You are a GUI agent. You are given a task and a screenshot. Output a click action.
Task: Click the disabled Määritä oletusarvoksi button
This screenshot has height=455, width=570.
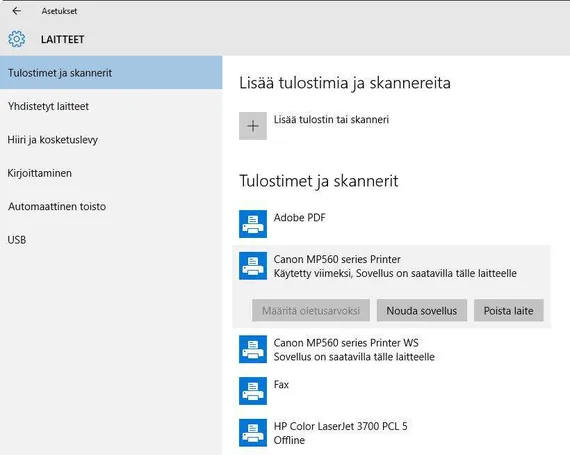(311, 310)
